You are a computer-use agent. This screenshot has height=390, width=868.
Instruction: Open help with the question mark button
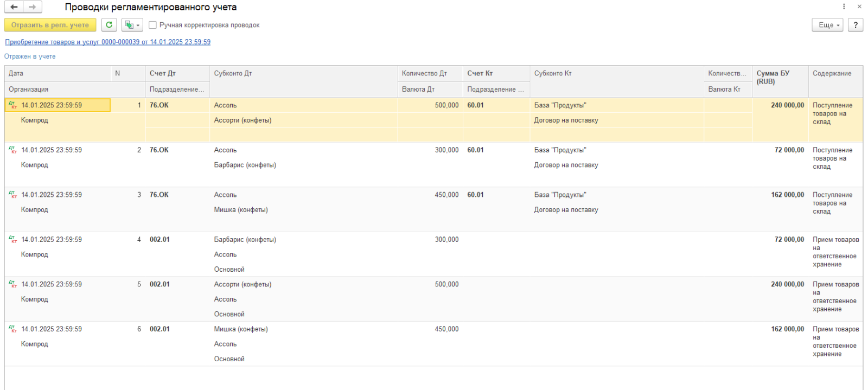tap(856, 25)
